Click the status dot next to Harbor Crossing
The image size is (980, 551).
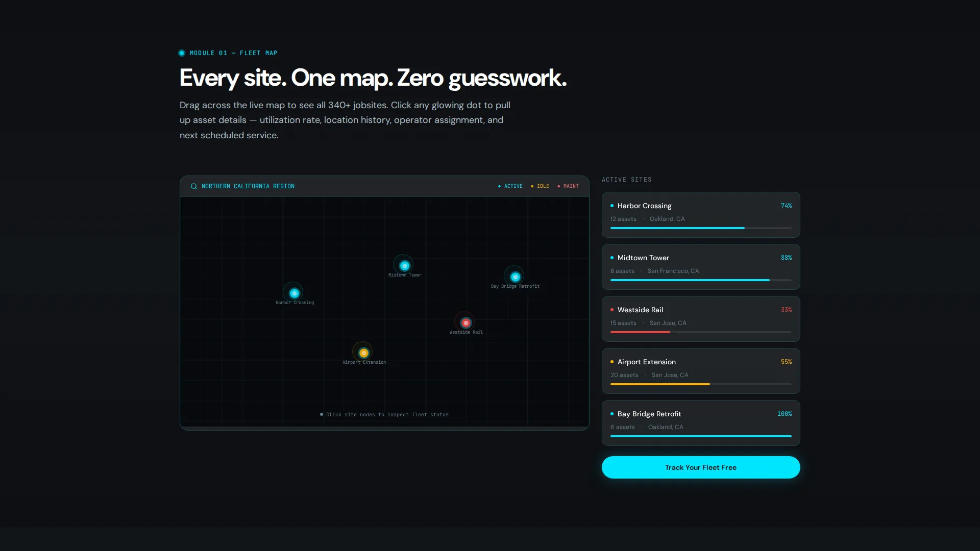[612, 206]
